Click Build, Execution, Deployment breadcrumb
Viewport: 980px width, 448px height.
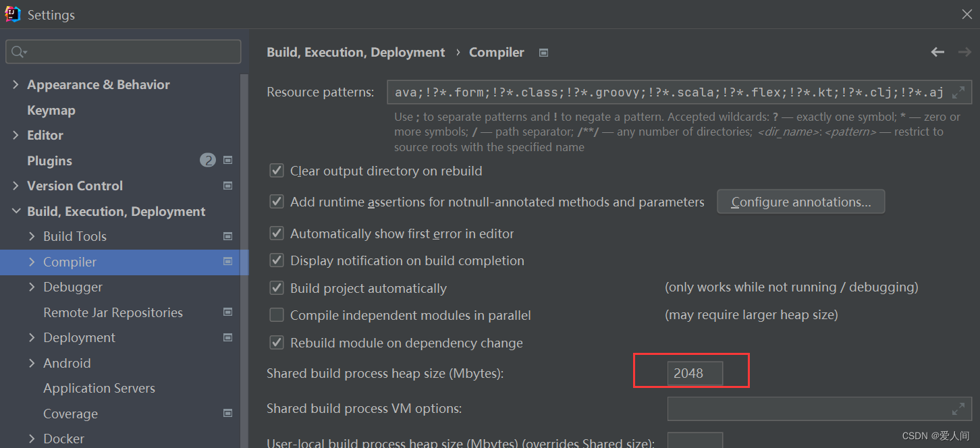pyautogui.click(x=356, y=52)
